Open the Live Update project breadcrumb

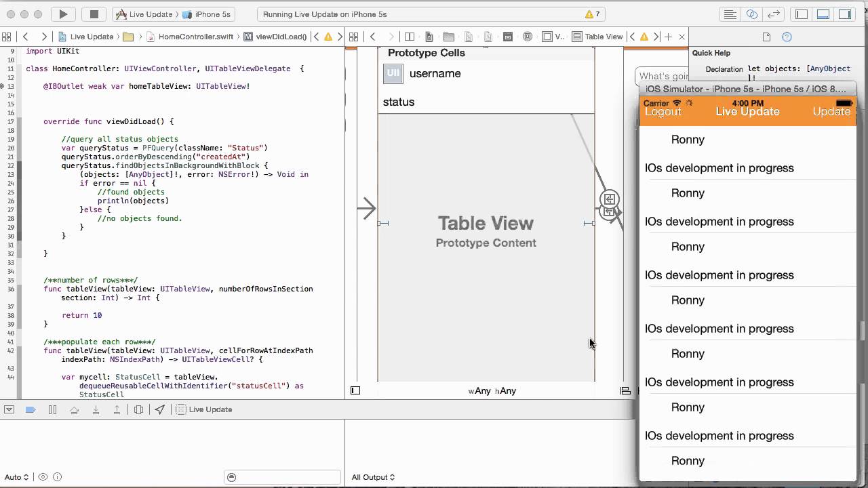point(85,37)
